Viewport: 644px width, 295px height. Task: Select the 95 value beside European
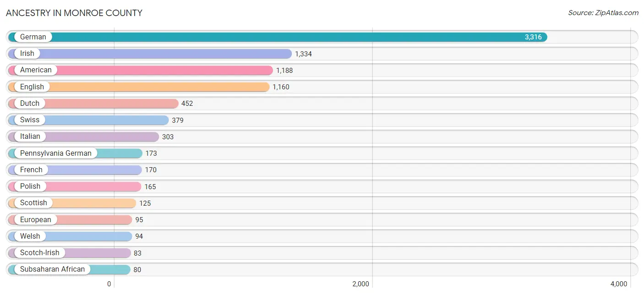[x=139, y=220]
